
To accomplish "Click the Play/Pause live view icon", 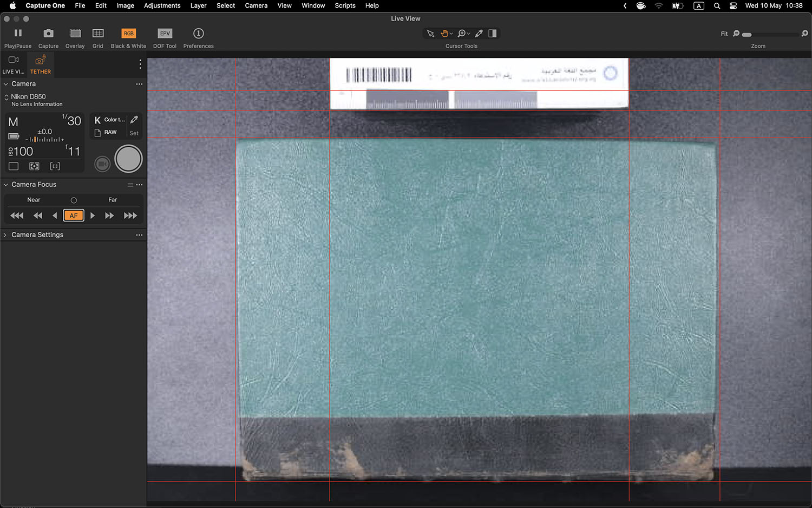I will pos(18,33).
